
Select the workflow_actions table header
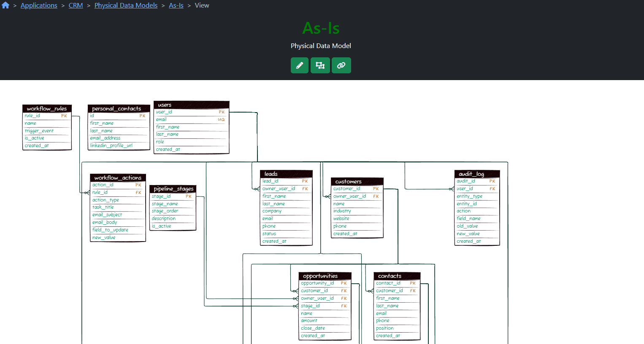click(x=118, y=178)
